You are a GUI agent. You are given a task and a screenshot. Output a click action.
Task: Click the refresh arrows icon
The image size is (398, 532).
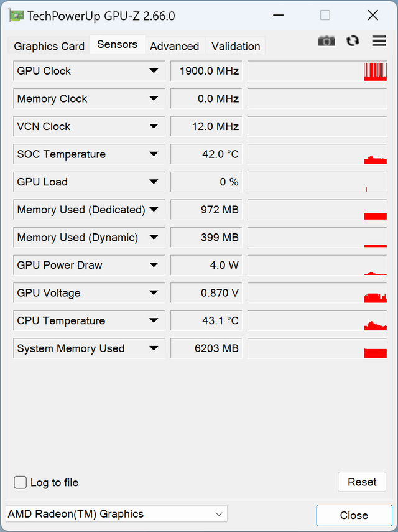pos(353,41)
